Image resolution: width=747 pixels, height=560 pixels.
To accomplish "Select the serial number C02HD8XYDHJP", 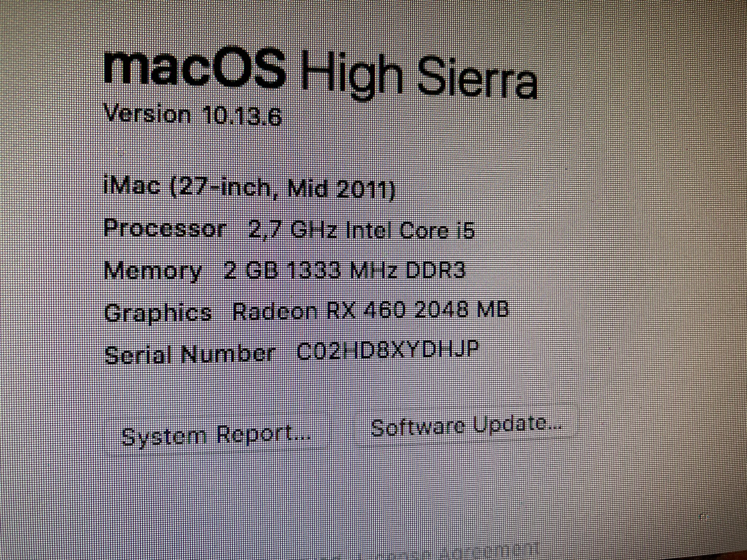I will [387, 351].
